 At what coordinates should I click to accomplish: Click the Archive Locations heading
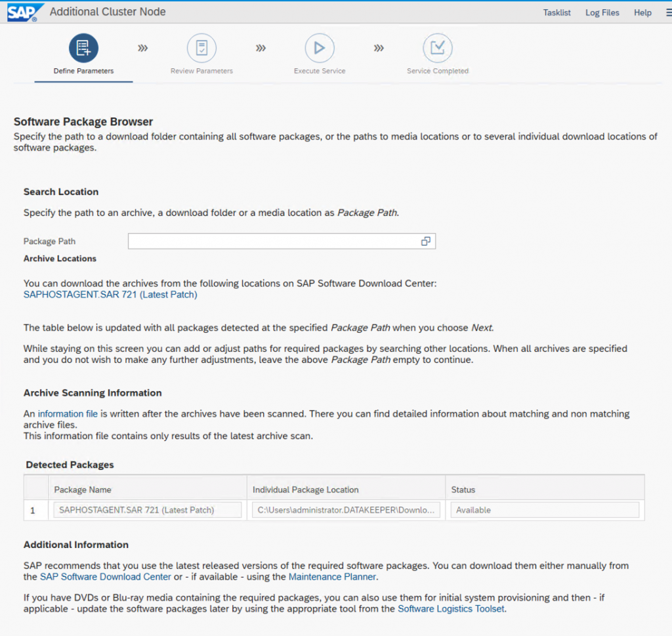pyautogui.click(x=60, y=259)
